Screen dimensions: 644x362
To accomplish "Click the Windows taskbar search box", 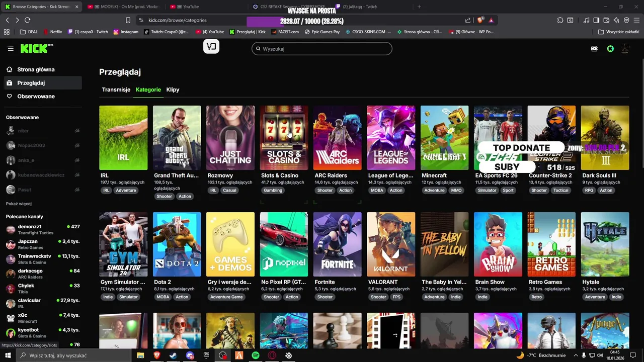I will click(73, 355).
